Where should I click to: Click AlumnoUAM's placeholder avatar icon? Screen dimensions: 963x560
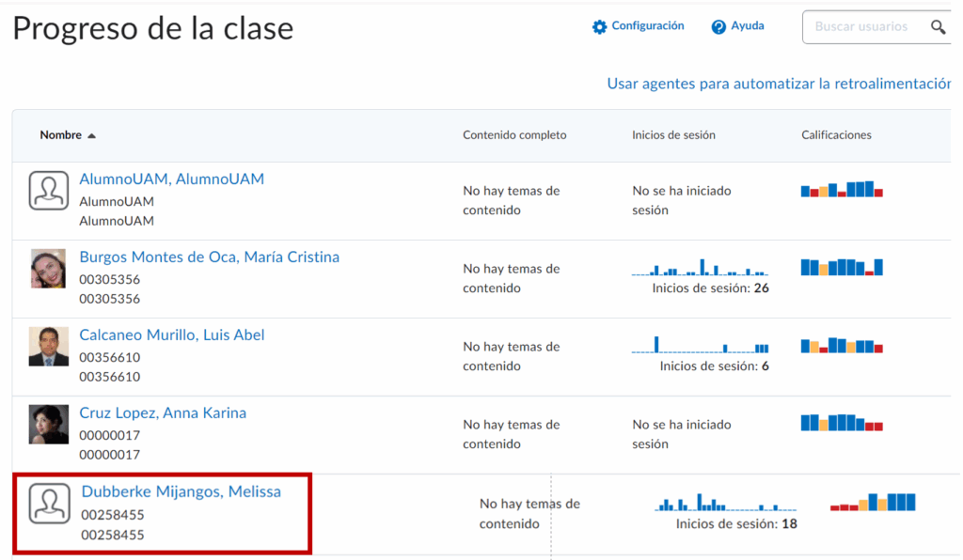pyautogui.click(x=48, y=191)
